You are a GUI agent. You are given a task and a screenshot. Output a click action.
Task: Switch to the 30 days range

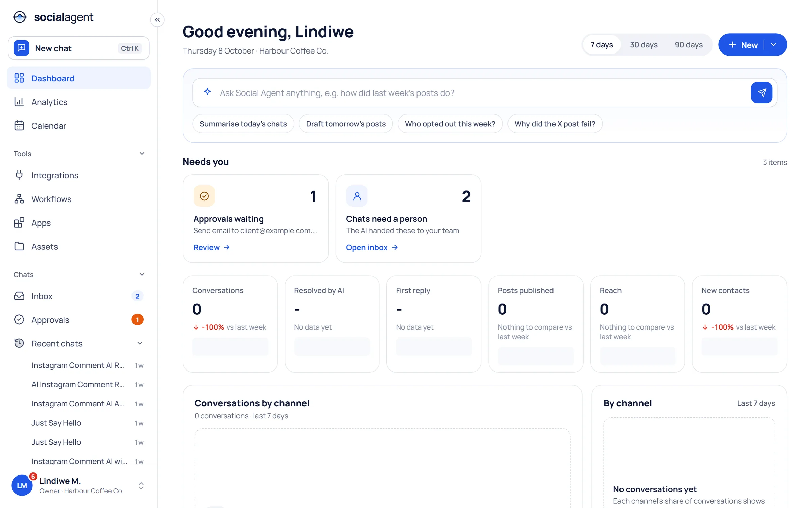click(x=644, y=44)
